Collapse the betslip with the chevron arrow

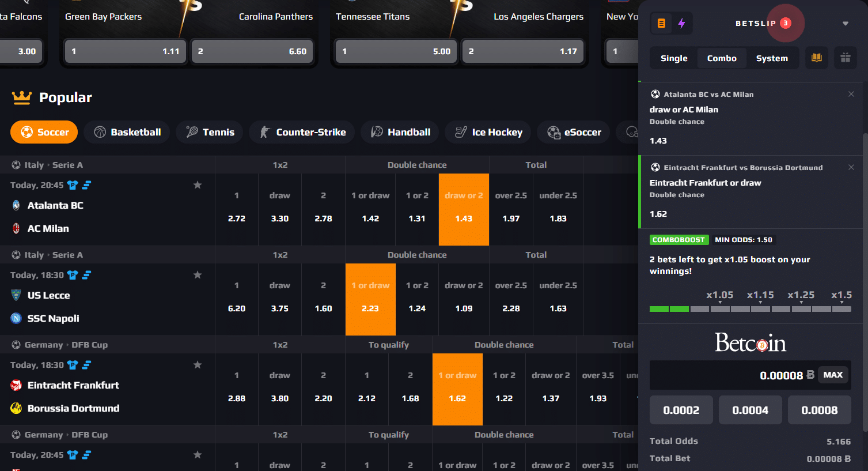click(x=845, y=23)
